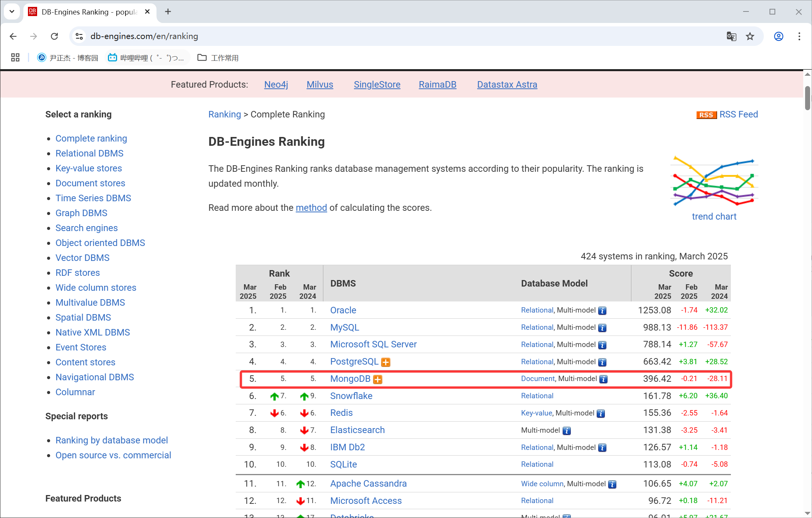Click the orange RSS icon
812x518 pixels.
point(706,115)
